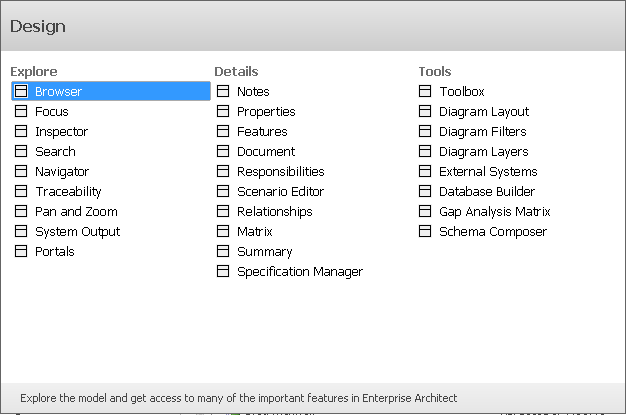
Task: Click the Inspector window icon
Action: click(x=21, y=132)
